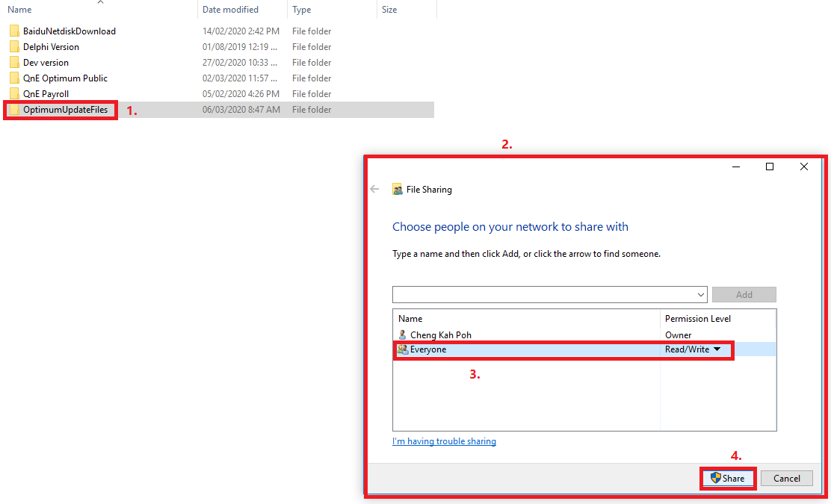Click the File Sharing title icon
This screenshot has height=504, width=831.
click(397, 189)
